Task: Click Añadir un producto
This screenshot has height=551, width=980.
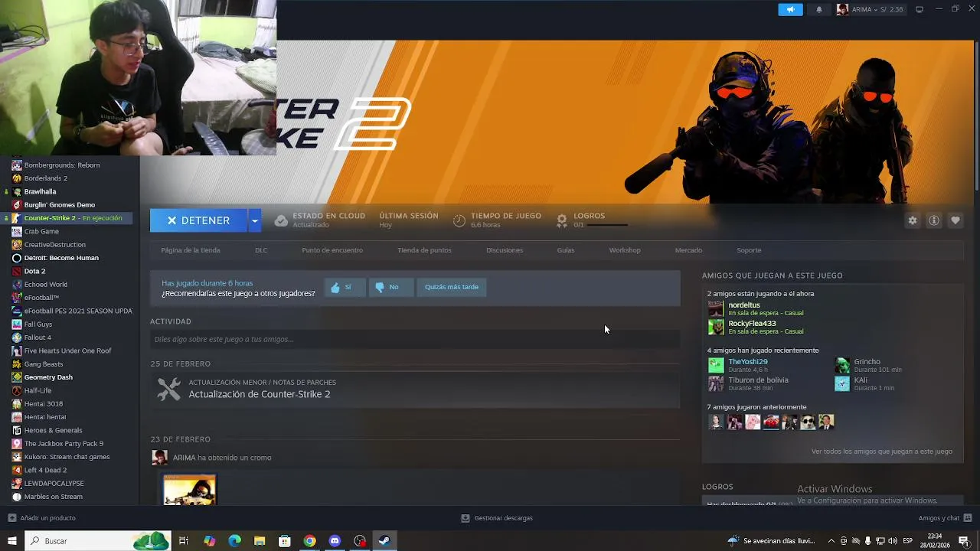Action: tap(41, 518)
